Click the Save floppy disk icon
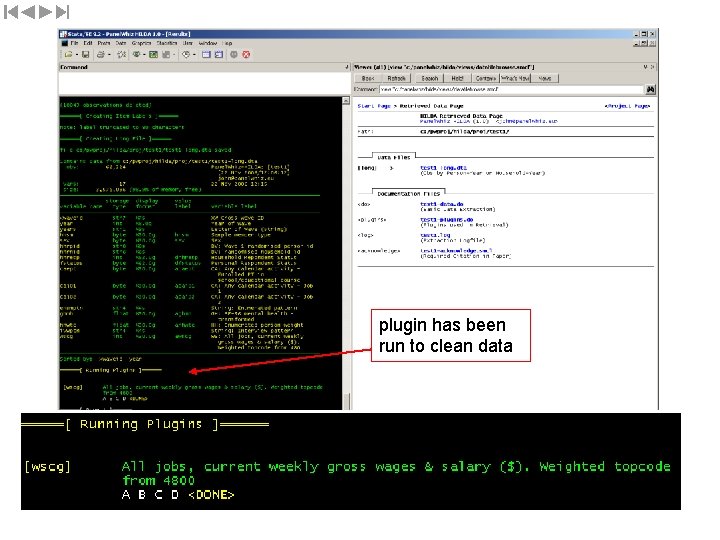 [x=85, y=55]
